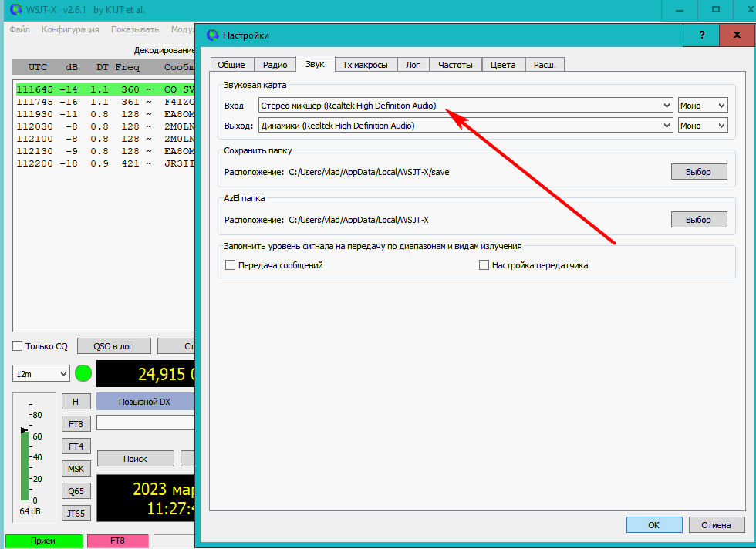Expand the 12m band dropdown
Image resolution: width=756 pixels, height=549 pixels.
[x=41, y=374]
